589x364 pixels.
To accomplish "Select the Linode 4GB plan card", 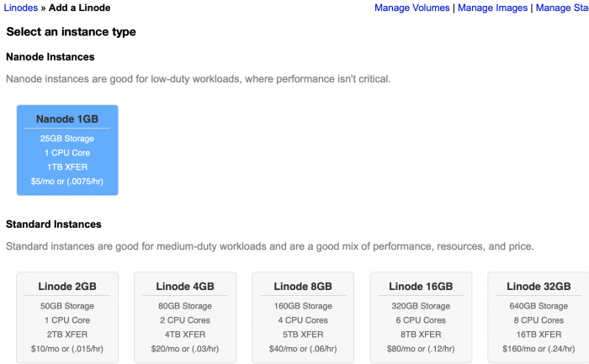I will [x=185, y=316].
